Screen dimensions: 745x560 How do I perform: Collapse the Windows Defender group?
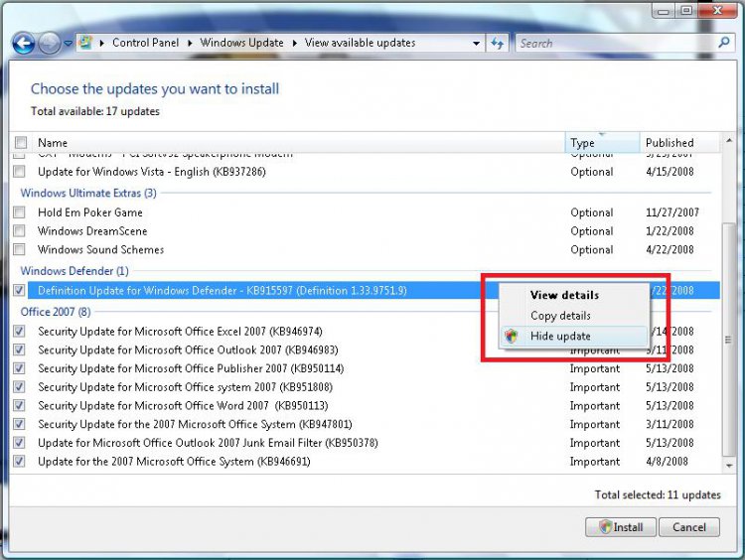coord(74,271)
